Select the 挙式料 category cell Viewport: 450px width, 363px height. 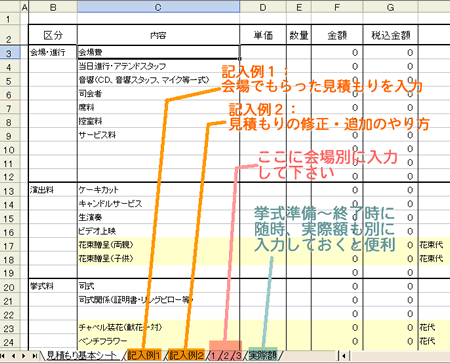(53, 286)
